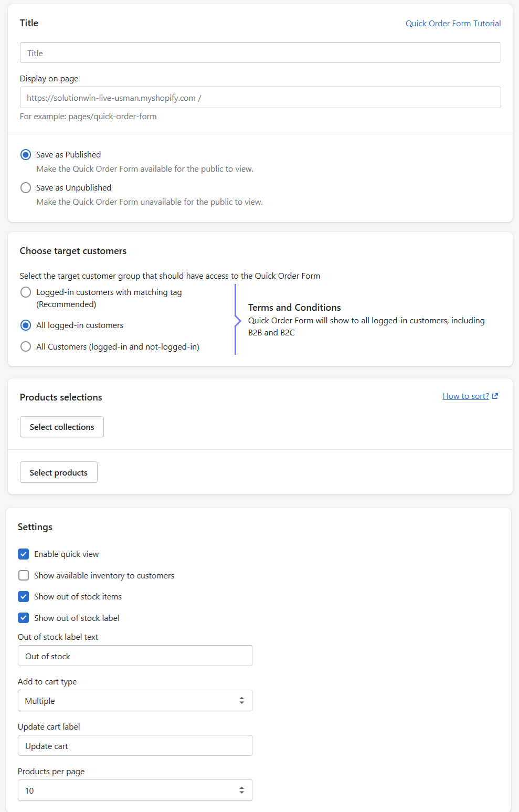Choose Save as Unpublished option
519x812 pixels.
[x=26, y=188]
